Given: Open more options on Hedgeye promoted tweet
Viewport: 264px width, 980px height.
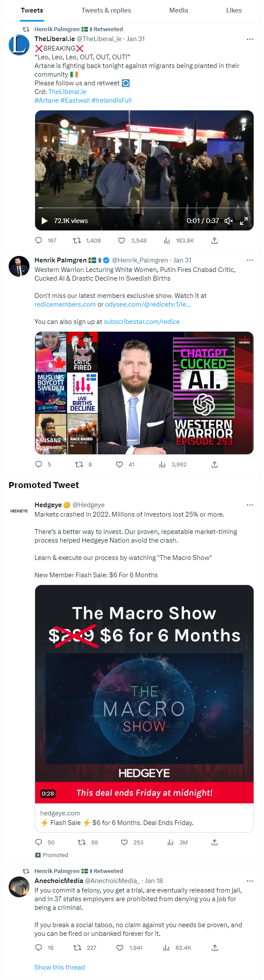Looking at the screenshot, I should 250,505.
